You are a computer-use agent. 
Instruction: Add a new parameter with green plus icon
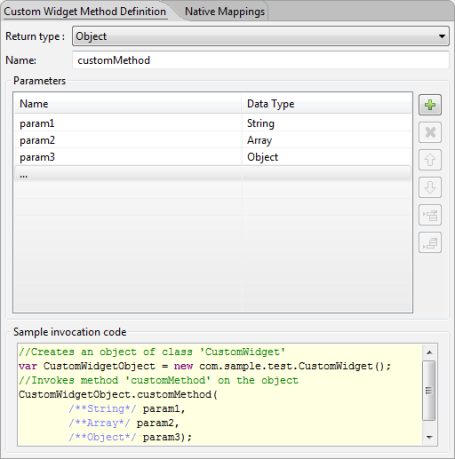click(430, 105)
